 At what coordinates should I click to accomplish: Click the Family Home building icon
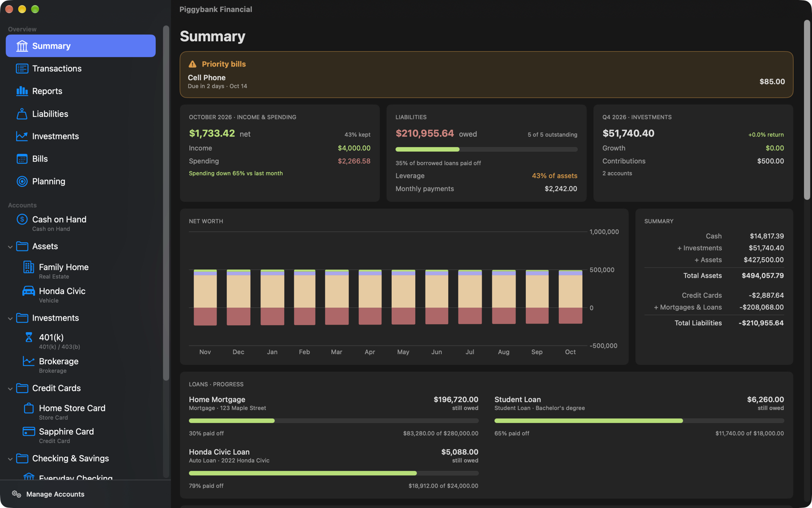(28, 267)
